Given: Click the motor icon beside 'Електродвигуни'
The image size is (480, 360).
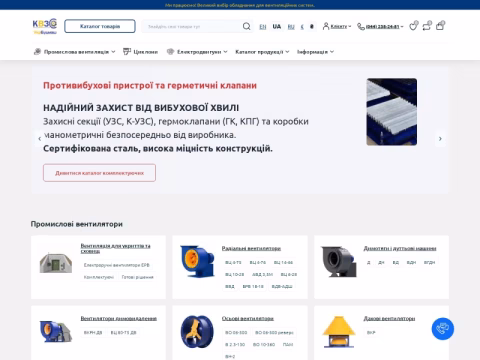Looking at the screenshot, I should [170, 51].
